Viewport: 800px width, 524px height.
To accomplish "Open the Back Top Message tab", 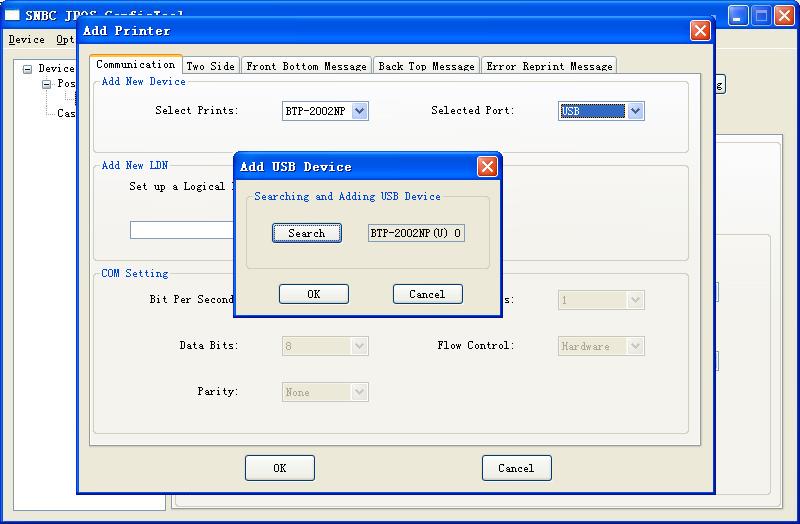I will point(426,66).
